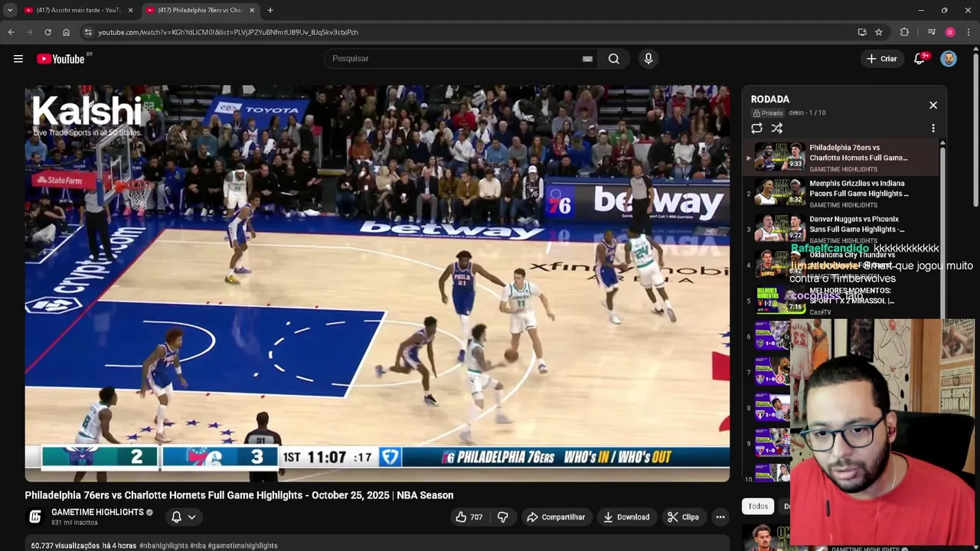Click the #gametimehighlights hashtag
Image resolution: width=980 pixels, height=551 pixels.
click(x=243, y=546)
